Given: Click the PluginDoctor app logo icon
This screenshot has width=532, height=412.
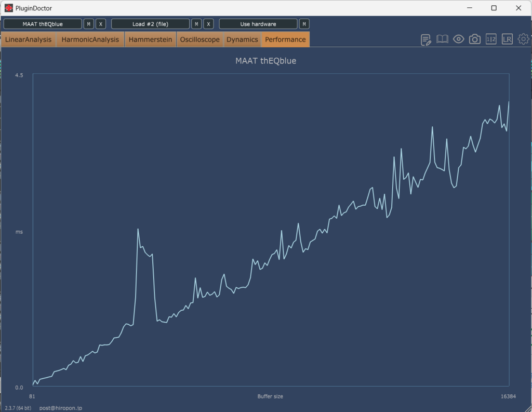Looking at the screenshot, I should pos(8,8).
